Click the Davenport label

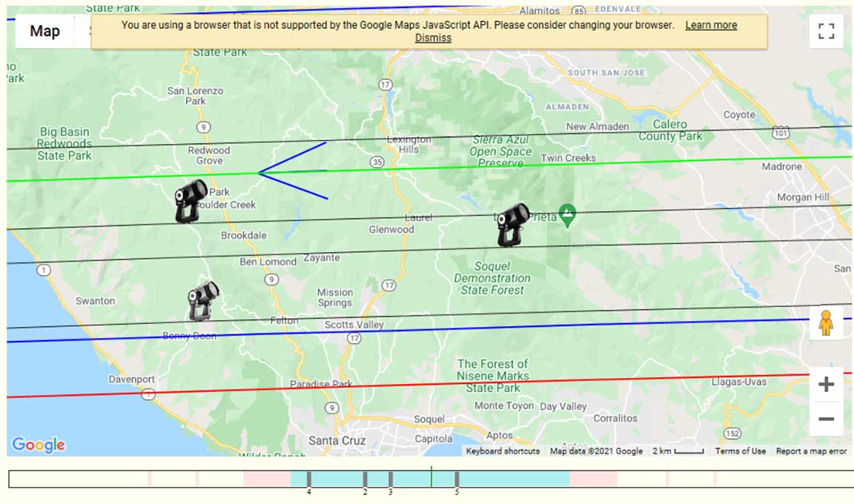point(131,379)
